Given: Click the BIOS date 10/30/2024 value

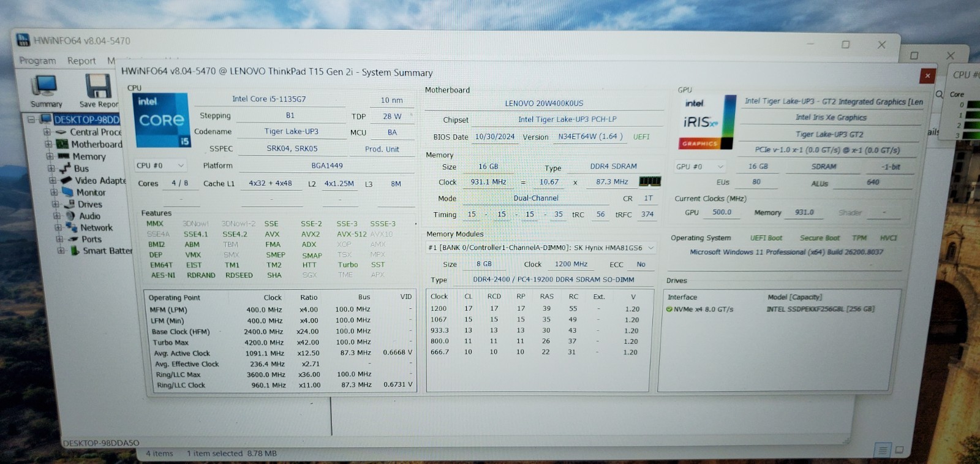Looking at the screenshot, I should [x=495, y=137].
